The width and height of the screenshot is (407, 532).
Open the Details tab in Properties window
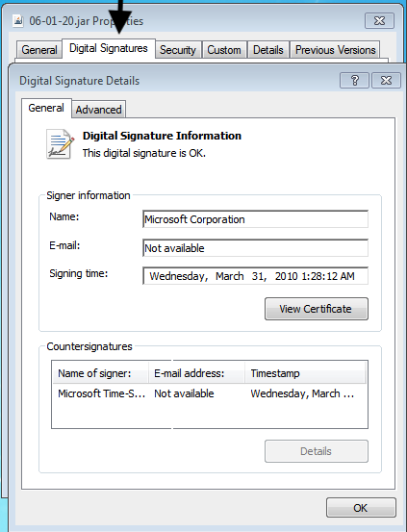tap(268, 50)
